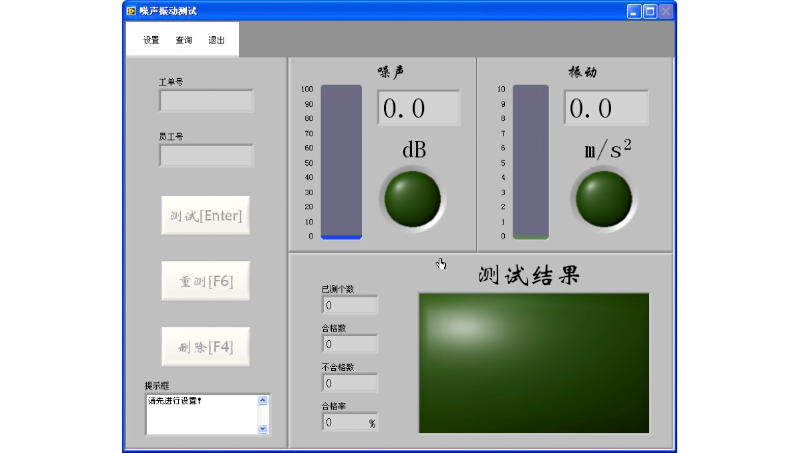This screenshot has height=453, width=800.
Task: Maximize the 噪声振动测试 window
Action: (x=650, y=11)
